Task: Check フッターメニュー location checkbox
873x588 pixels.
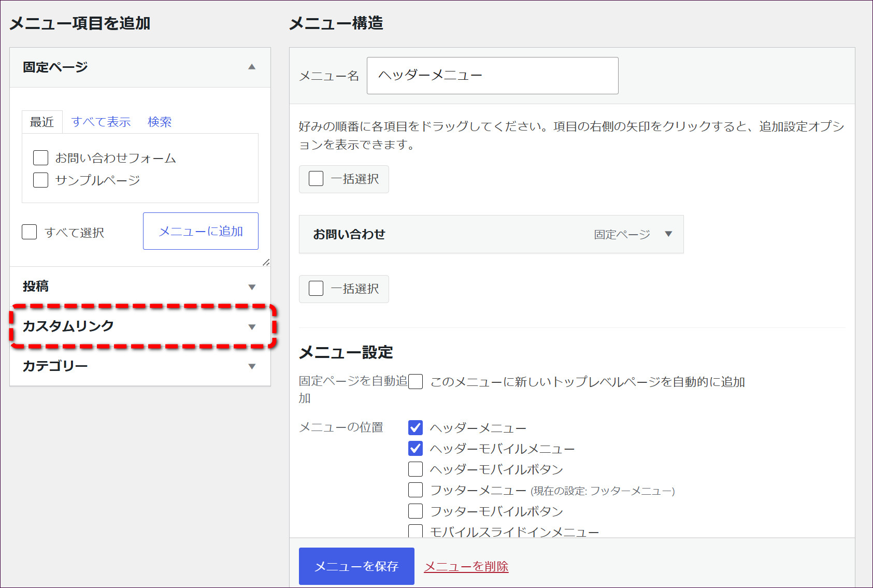Action: [416, 490]
